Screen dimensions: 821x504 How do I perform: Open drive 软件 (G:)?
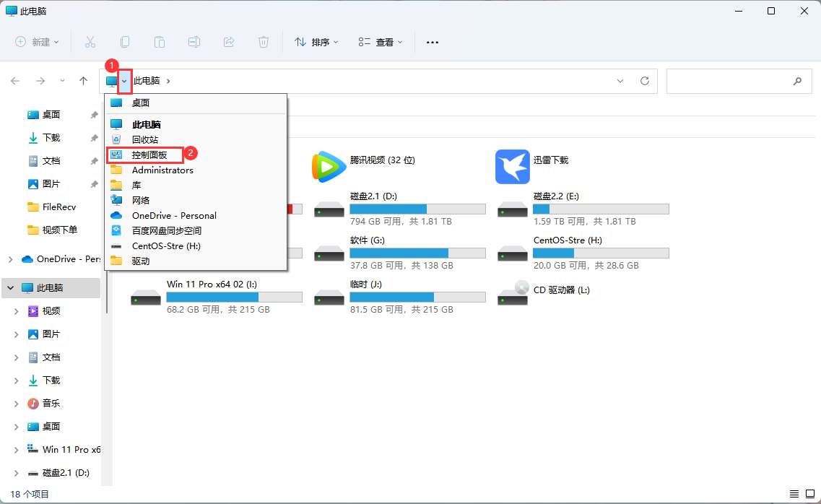tap(400, 252)
